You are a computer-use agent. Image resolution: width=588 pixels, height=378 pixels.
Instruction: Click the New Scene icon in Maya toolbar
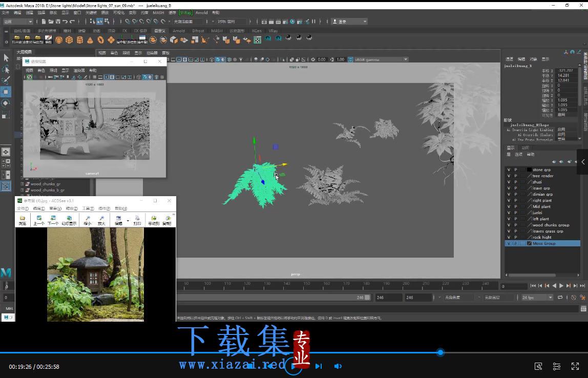click(44, 22)
